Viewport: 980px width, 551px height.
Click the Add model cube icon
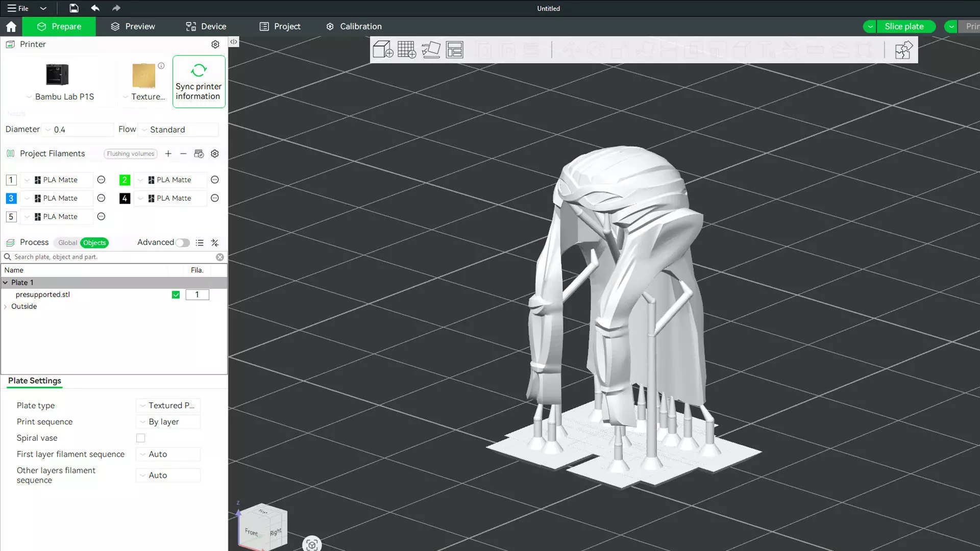(x=383, y=49)
